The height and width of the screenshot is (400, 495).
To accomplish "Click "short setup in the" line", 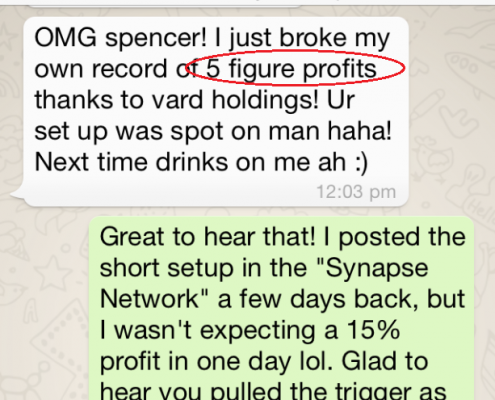I will point(203,268).
